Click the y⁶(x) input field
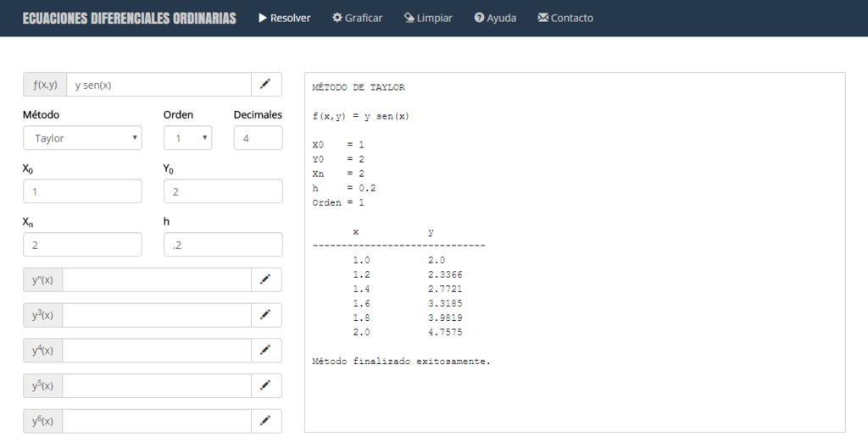Screen dimensions: 868x442 click(157, 421)
